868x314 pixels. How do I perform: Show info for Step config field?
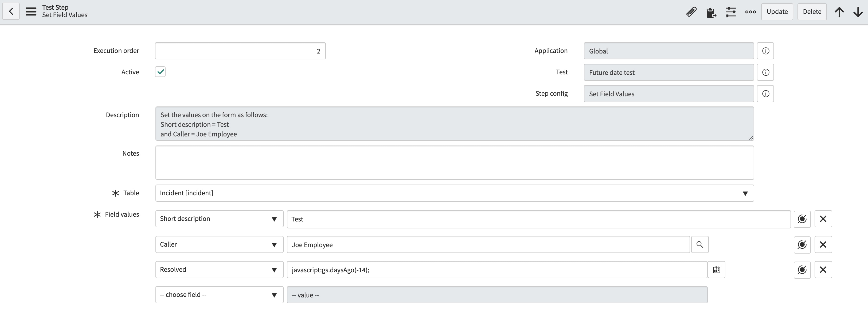pos(765,94)
